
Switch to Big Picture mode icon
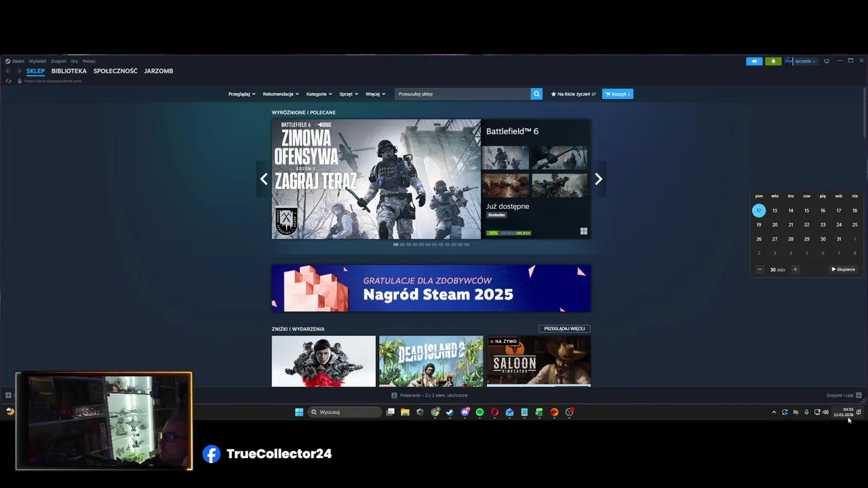point(826,61)
